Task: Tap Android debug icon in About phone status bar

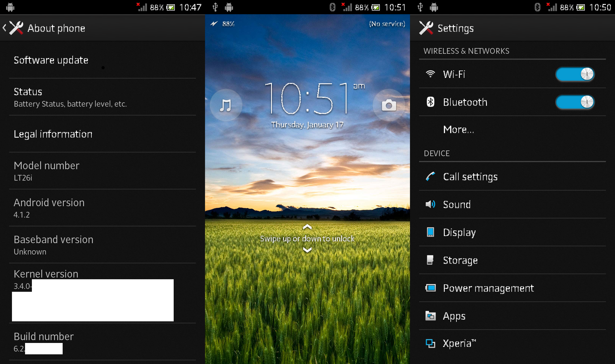Action: coord(10,7)
